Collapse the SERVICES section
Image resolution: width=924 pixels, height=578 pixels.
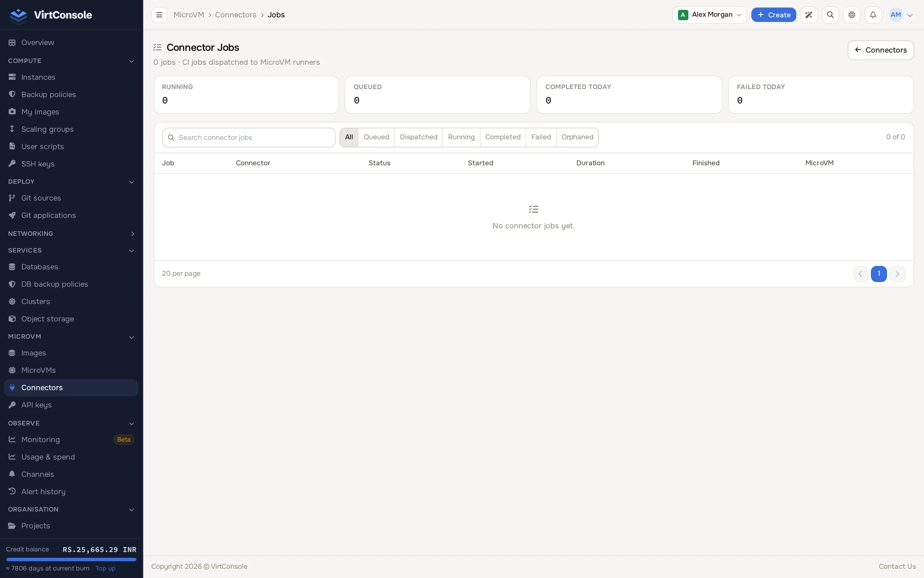coord(71,250)
